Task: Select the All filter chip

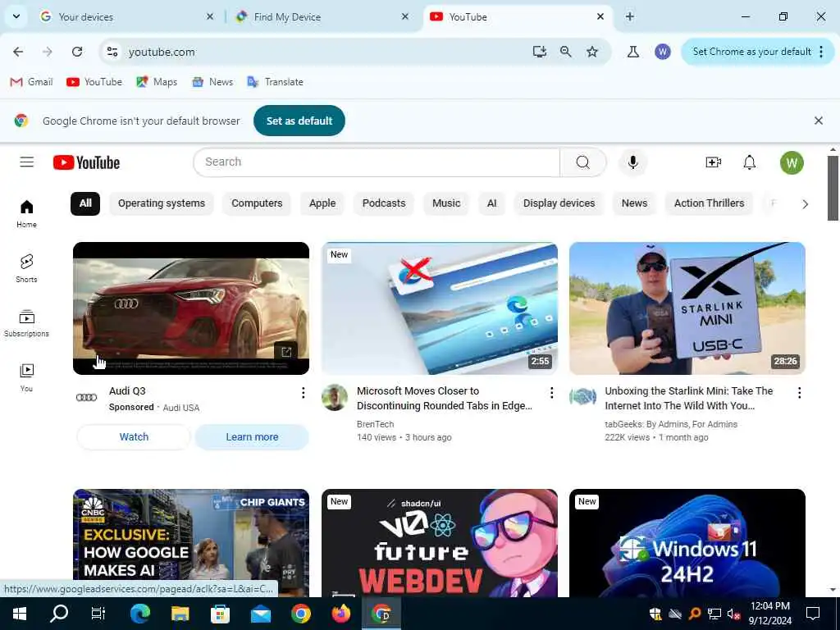Action: click(85, 203)
